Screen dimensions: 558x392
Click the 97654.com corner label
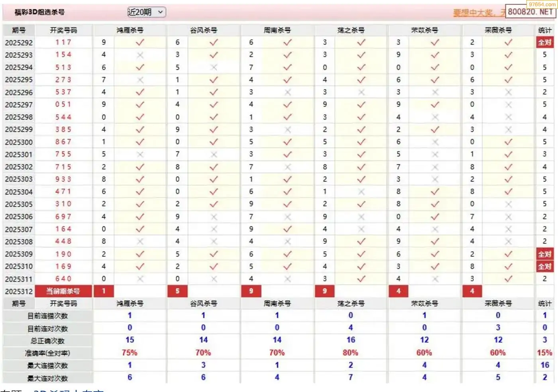tap(542, 4)
